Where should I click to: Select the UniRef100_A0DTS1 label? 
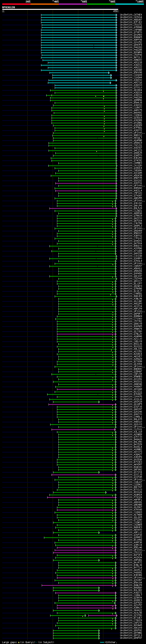(131, 183)
